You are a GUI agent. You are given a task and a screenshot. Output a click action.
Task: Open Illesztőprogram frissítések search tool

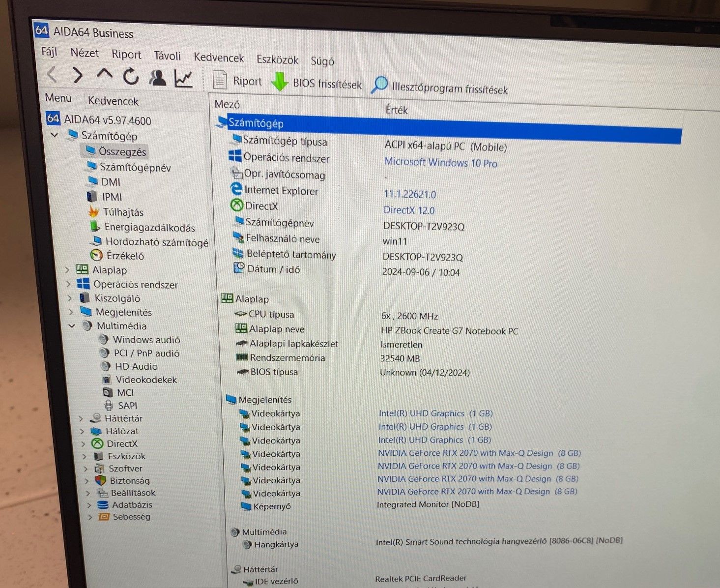(x=439, y=87)
